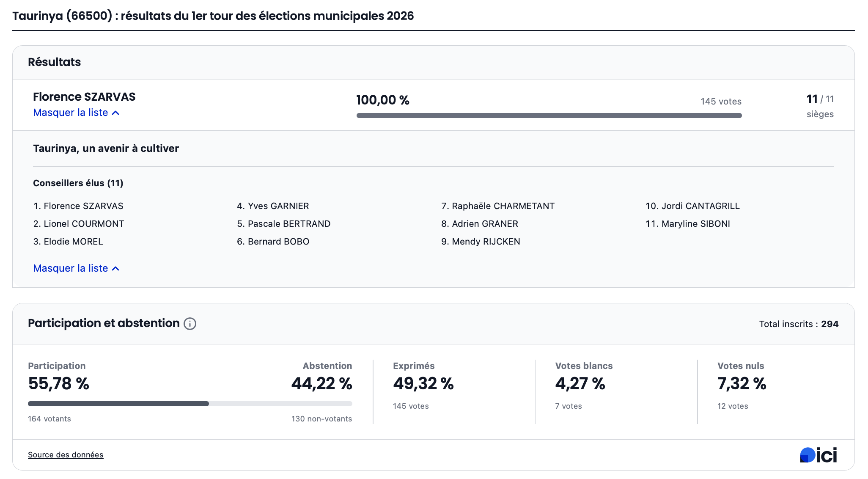Click the ici logo at bottom right
The width and height of the screenshot is (868, 479).
pyautogui.click(x=818, y=455)
